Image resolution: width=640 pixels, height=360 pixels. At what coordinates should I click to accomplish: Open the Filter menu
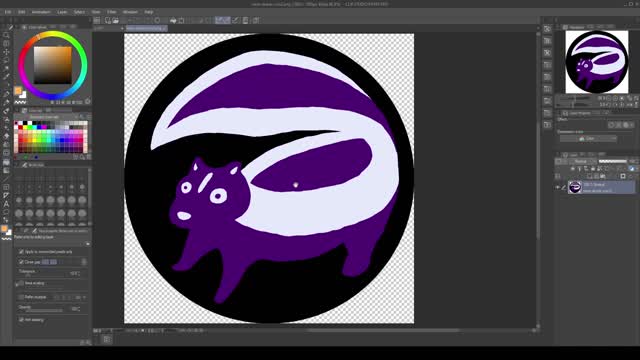point(111,12)
